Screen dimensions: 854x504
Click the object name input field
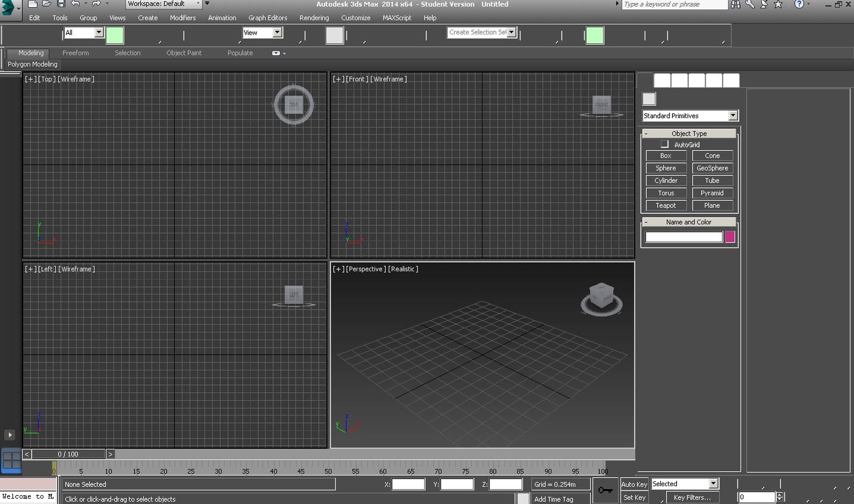684,237
